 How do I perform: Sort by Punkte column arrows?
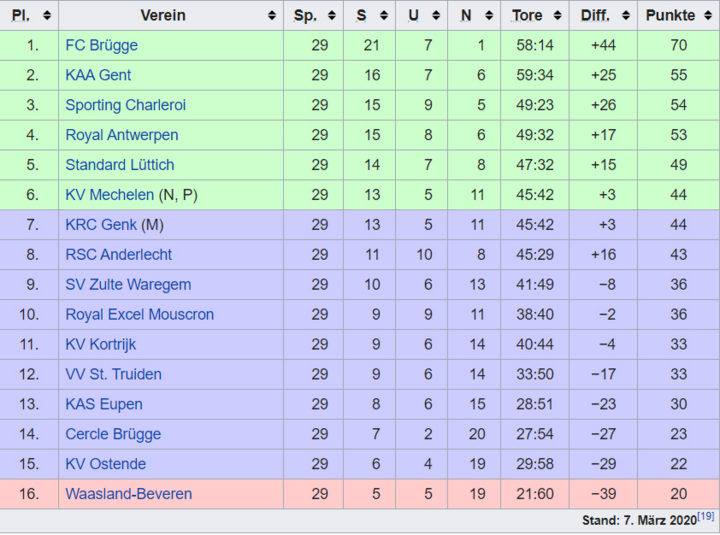tap(708, 16)
